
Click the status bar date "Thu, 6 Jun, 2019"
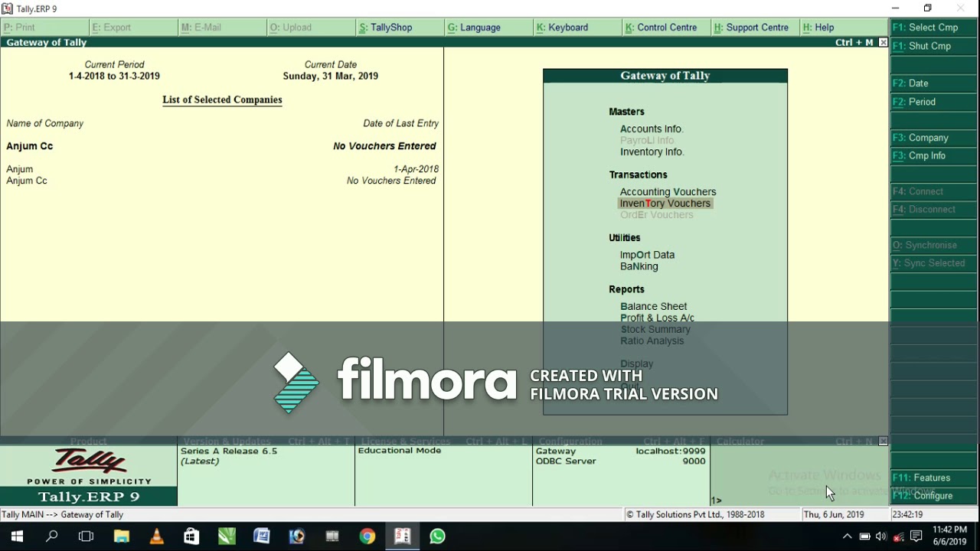834,515
